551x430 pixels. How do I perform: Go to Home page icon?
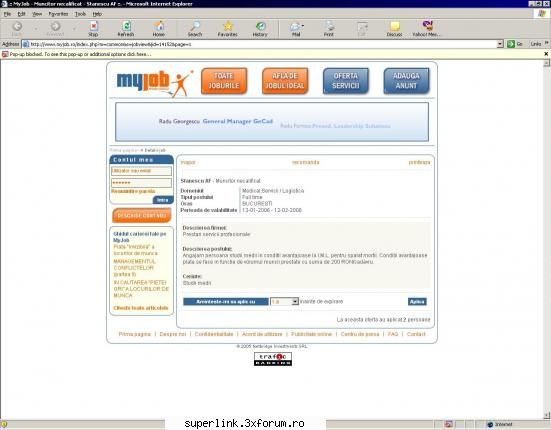pyautogui.click(x=159, y=28)
